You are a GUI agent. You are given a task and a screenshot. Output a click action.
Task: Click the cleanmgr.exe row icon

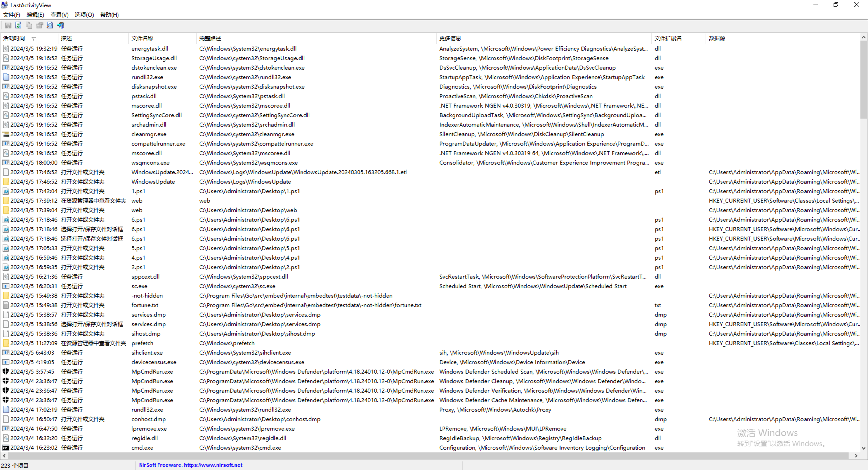click(x=6, y=134)
